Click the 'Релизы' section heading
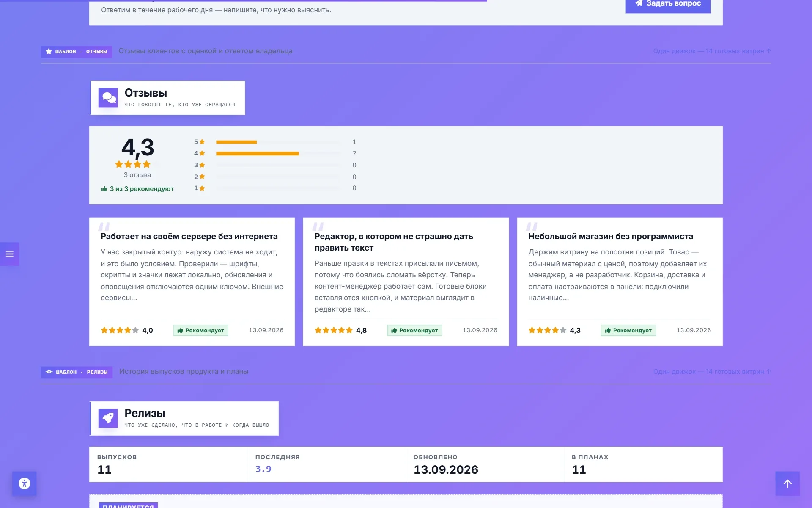 point(145,413)
